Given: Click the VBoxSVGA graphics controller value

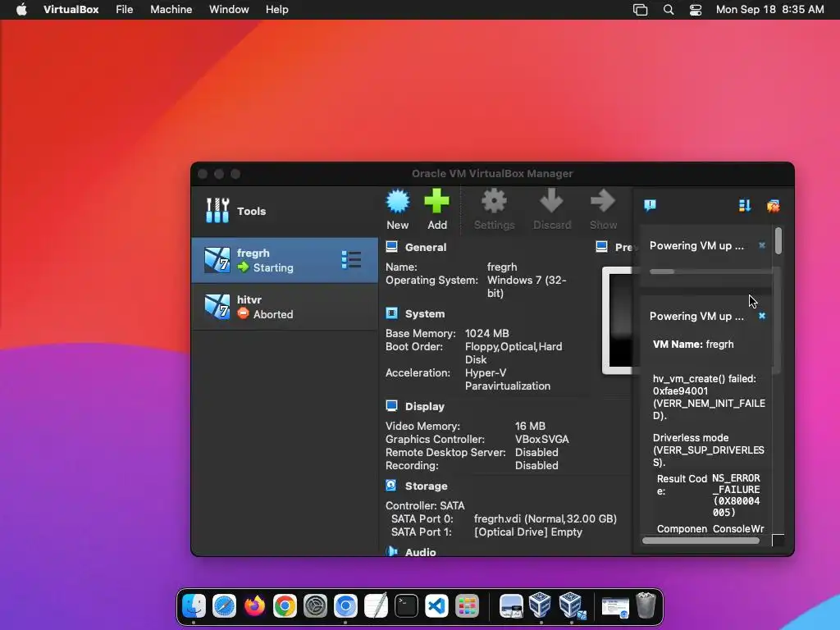Looking at the screenshot, I should pyautogui.click(x=541, y=440).
